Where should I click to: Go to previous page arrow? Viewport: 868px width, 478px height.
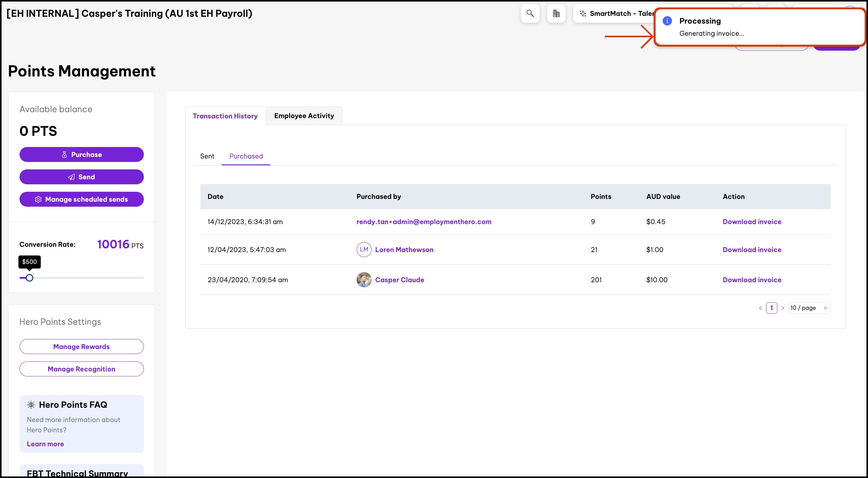pyautogui.click(x=760, y=308)
